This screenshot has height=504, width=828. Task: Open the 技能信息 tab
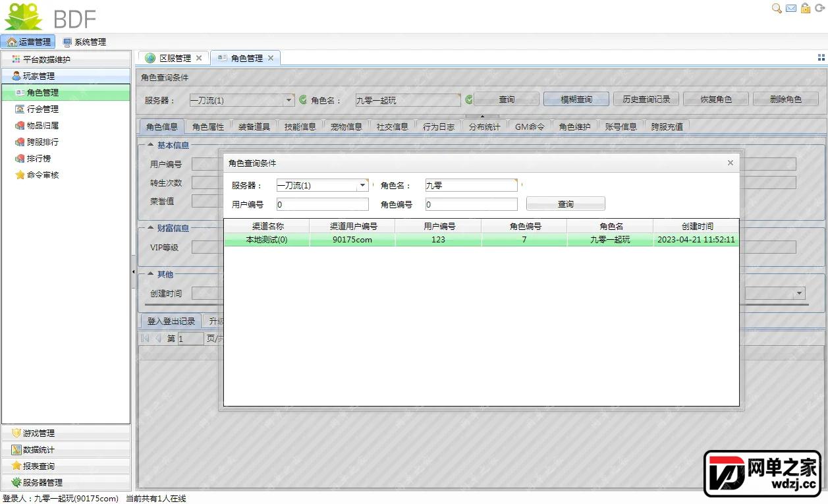click(x=300, y=126)
